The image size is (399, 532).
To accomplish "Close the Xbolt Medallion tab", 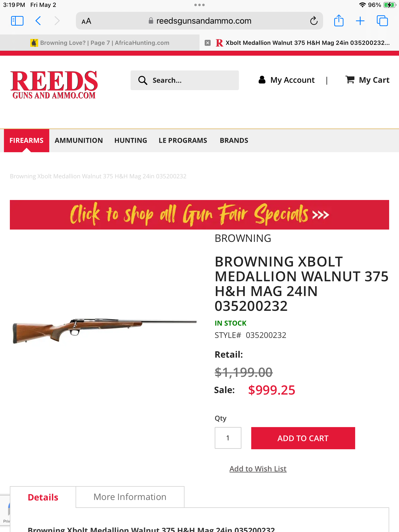I will click(208, 43).
